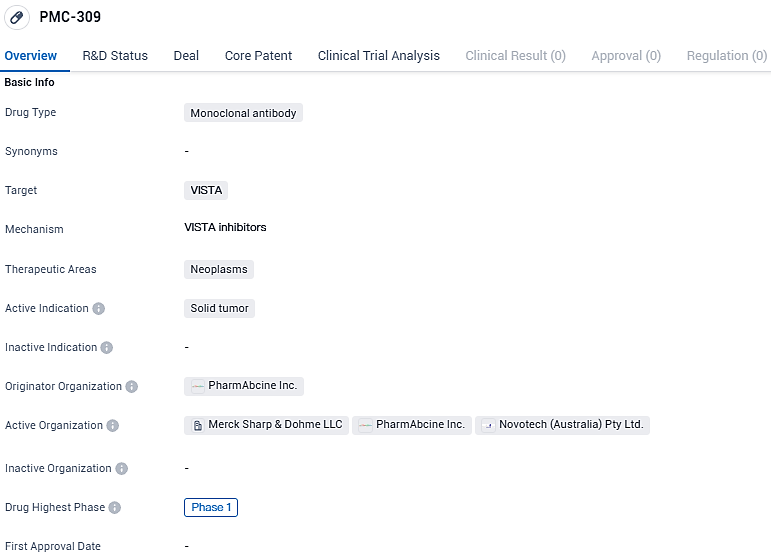771x559 pixels.
Task: Click the VISTA target tag
Action: (206, 190)
